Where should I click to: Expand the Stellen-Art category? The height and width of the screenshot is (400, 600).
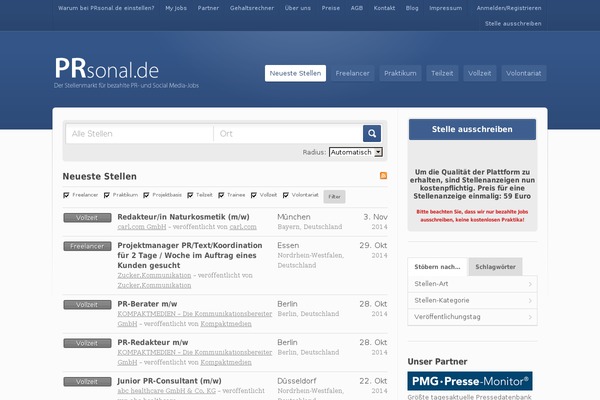[472, 284]
